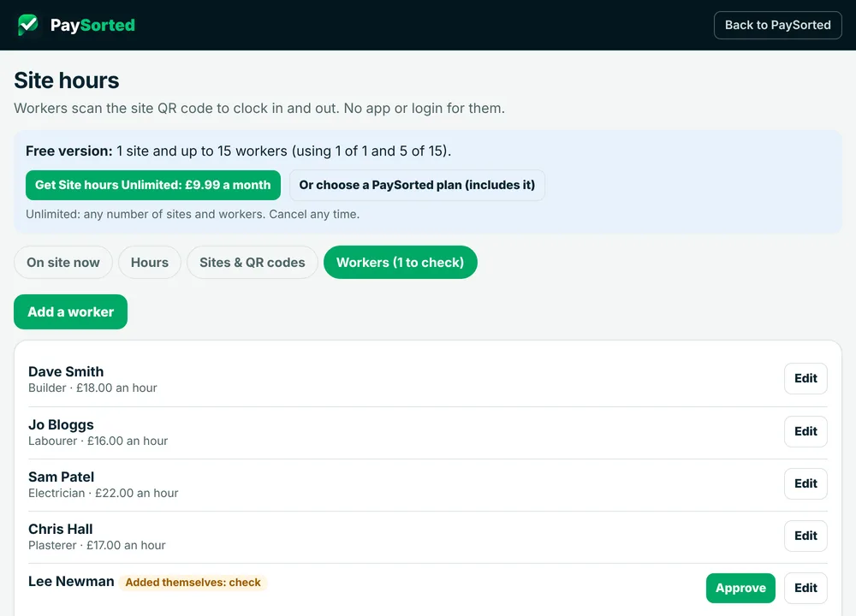Open the Sites & QR codes tab
The width and height of the screenshot is (856, 616).
(x=253, y=263)
